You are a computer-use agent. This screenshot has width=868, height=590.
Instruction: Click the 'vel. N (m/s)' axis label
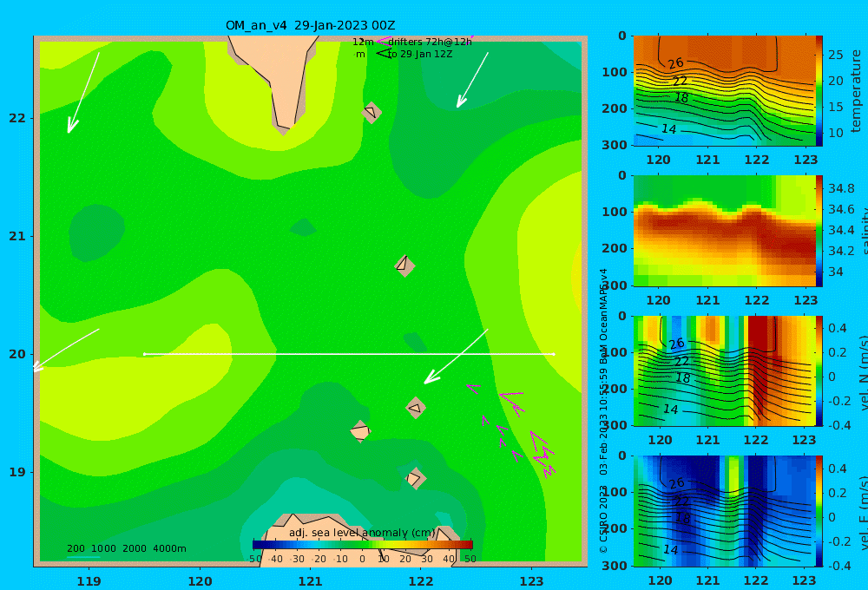pyautogui.click(x=864, y=373)
